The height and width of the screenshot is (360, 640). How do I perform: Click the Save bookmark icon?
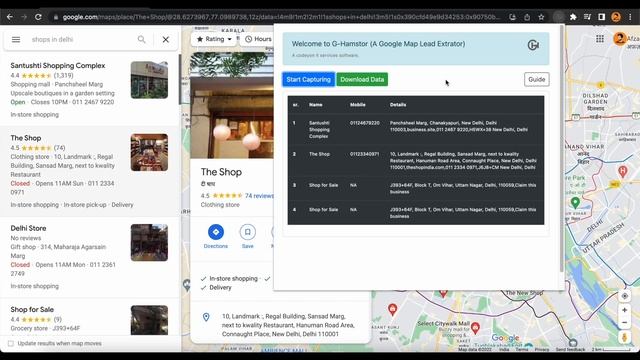point(247,232)
